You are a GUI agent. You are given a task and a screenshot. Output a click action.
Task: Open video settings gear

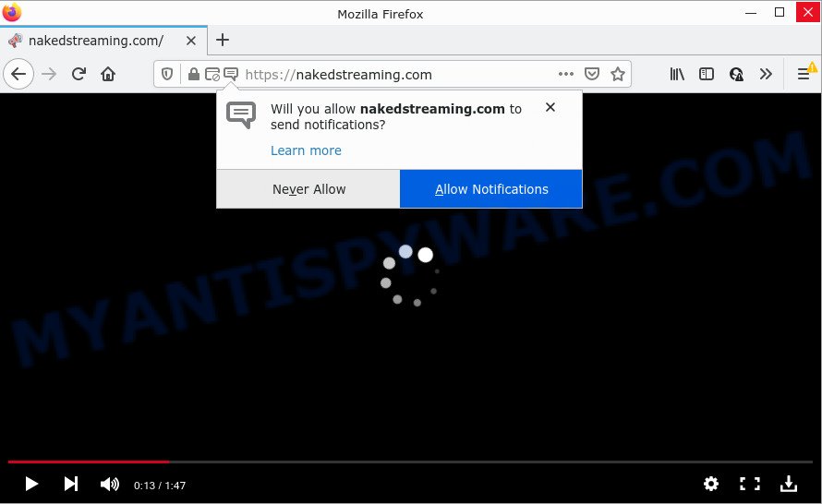click(x=711, y=484)
